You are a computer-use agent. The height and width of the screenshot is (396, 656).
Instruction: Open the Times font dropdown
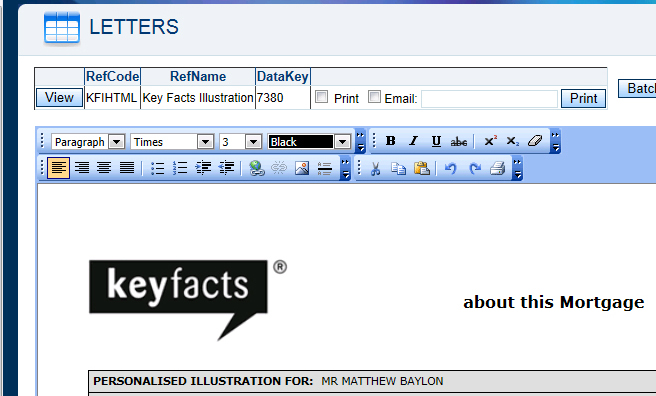coord(205,142)
